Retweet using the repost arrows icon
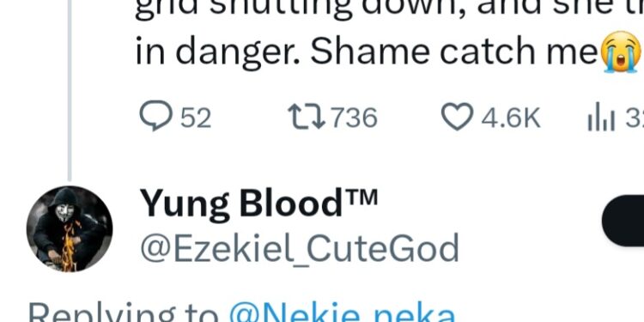 [307, 116]
